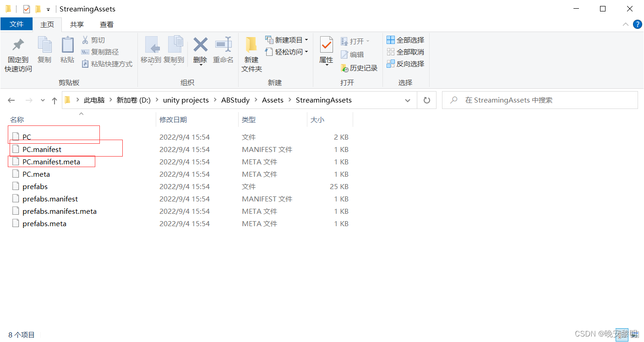The image size is (644, 342).
Task: Open Properties (属性) checkmark icon
Action: tap(326, 45)
